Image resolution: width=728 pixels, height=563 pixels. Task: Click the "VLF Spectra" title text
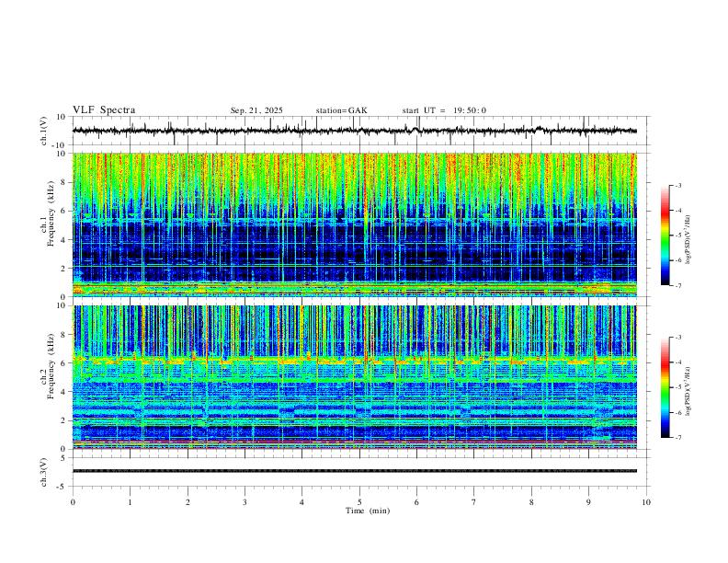[x=104, y=110]
